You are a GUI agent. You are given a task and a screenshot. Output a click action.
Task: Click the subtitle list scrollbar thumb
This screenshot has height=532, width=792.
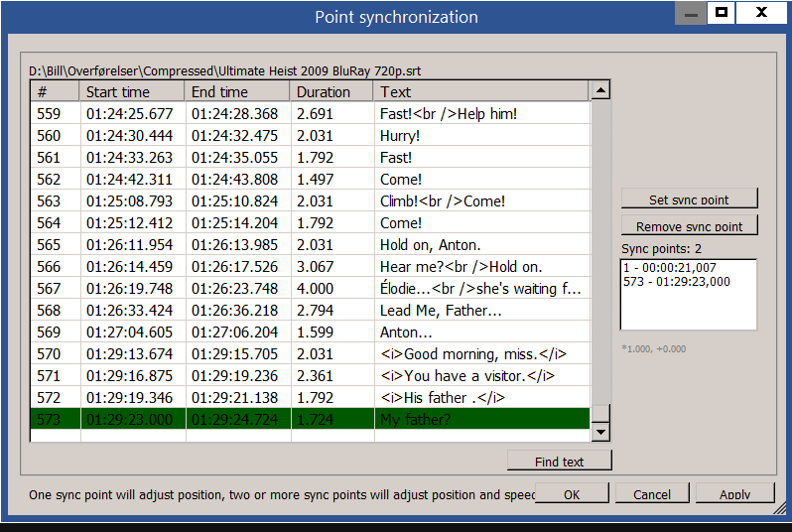(600, 413)
